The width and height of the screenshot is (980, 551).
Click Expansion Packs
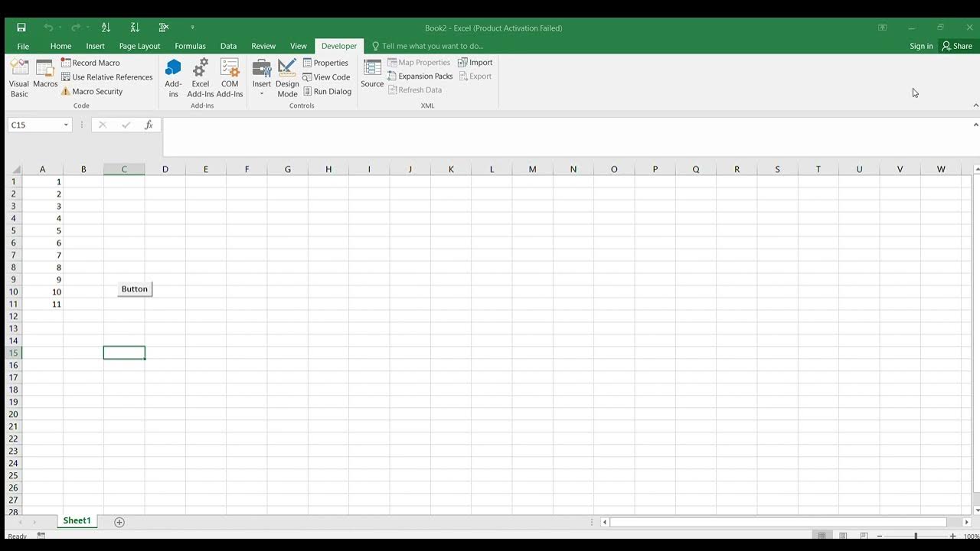tap(420, 77)
